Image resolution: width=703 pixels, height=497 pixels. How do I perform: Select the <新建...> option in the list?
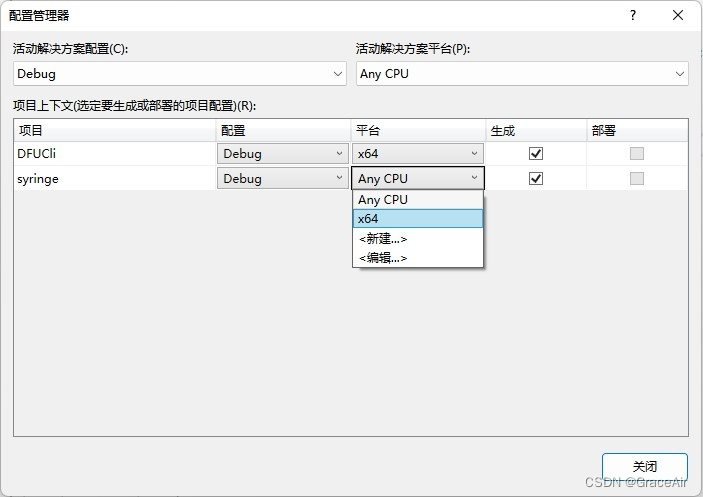point(418,238)
